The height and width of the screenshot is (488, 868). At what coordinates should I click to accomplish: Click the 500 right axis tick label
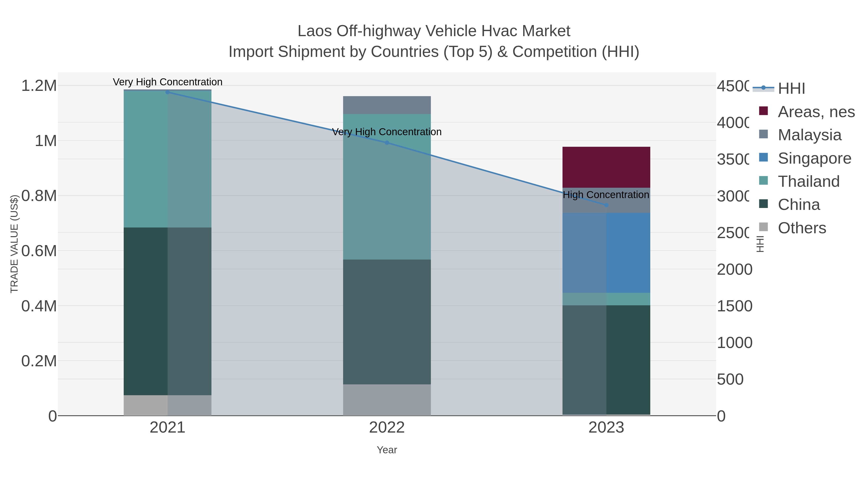point(730,380)
